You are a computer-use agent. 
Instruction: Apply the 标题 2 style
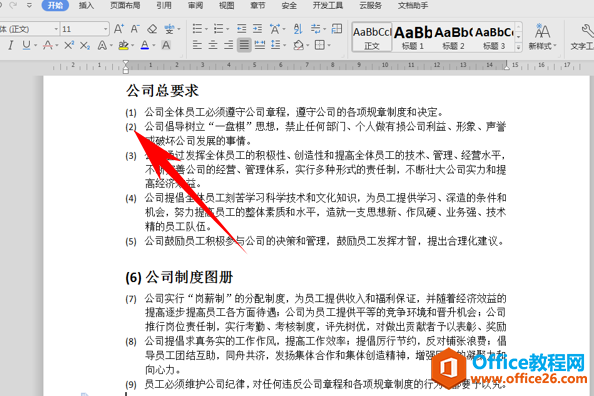pos(453,37)
